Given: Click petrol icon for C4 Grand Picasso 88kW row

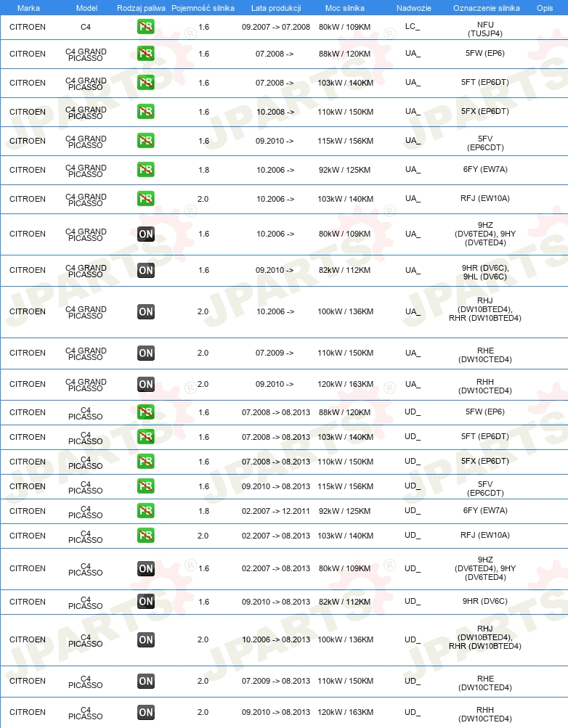Looking at the screenshot, I should [146, 54].
